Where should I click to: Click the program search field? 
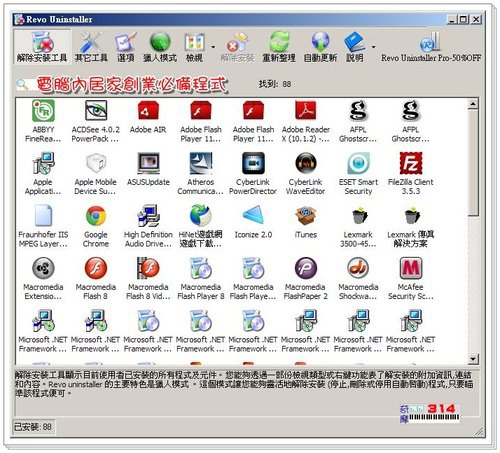click(130, 85)
